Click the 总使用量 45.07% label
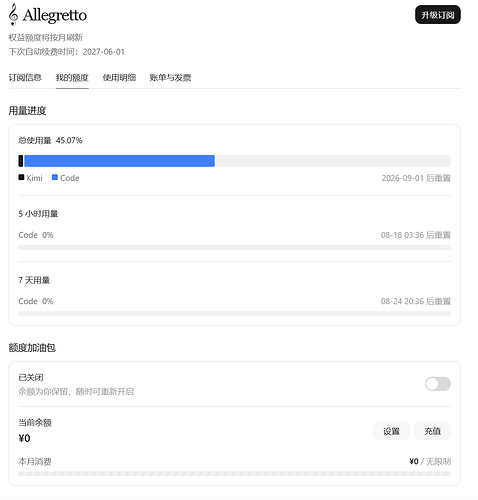478x500 pixels. point(50,140)
